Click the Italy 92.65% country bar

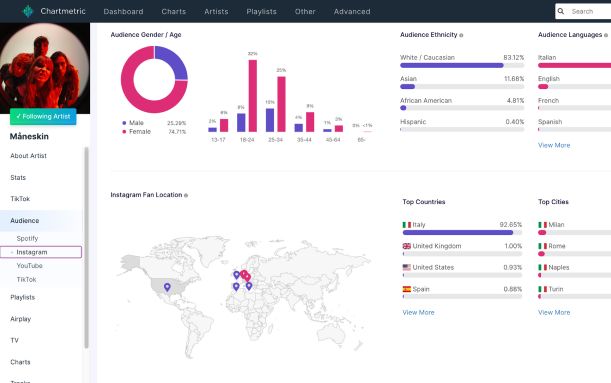tap(462, 233)
